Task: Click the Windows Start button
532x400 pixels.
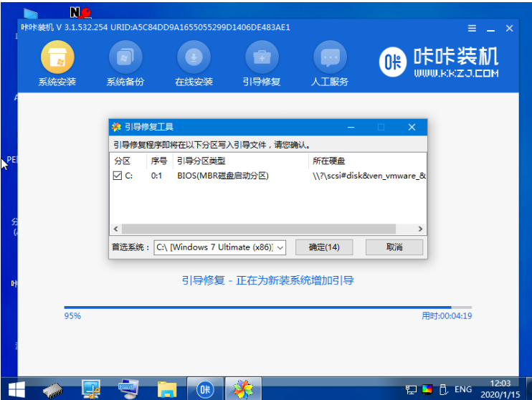Action: (x=16, y=389)
